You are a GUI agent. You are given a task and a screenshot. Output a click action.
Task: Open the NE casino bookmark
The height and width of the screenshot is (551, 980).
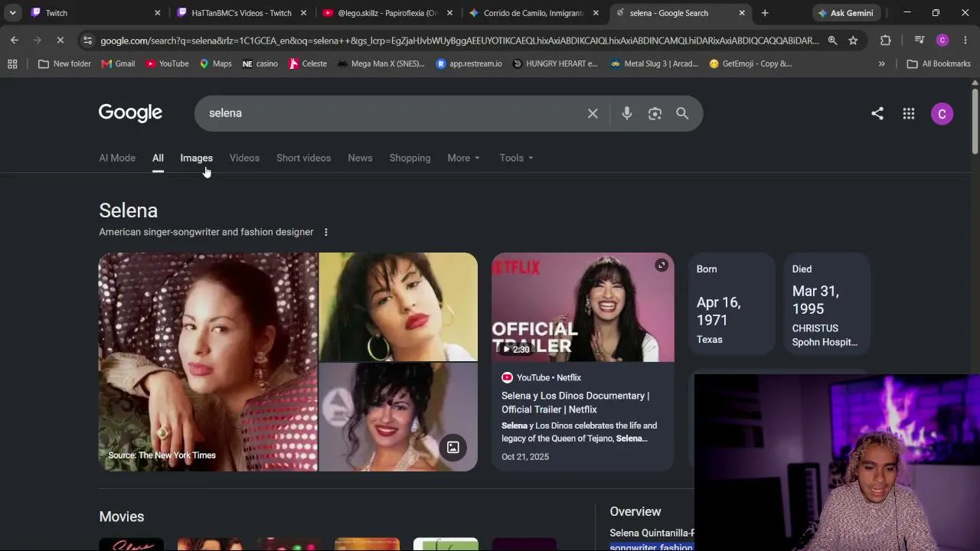[260, 64]
